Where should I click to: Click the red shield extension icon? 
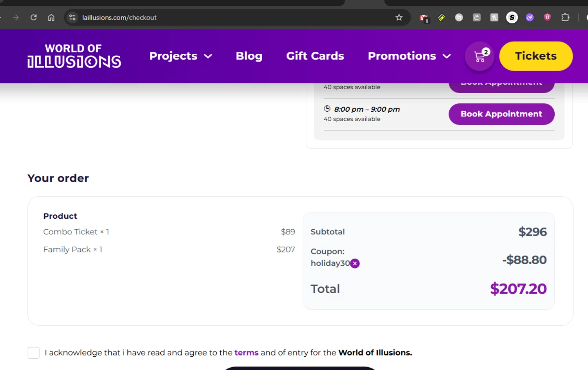[x=547, y=17]
